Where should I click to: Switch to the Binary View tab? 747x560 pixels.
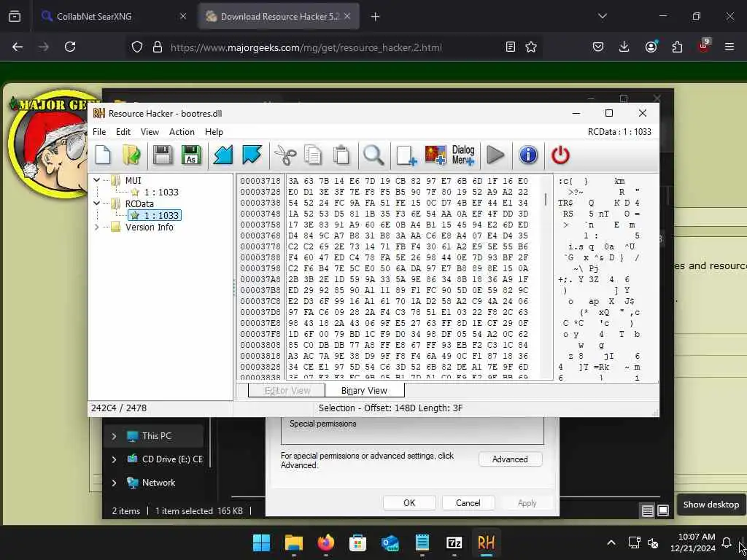365,391
